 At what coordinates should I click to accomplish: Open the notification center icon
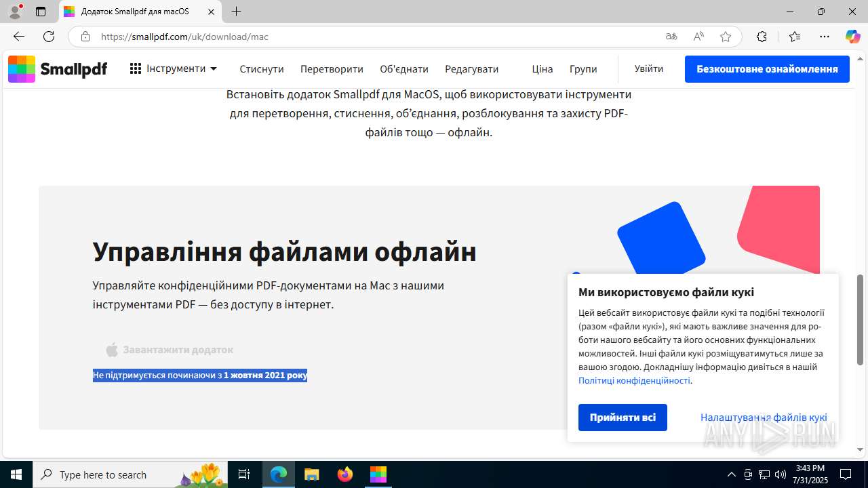(x=846, y=474)
